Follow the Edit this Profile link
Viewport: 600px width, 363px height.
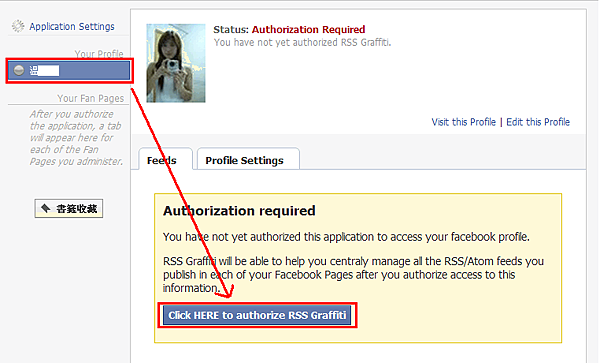point(538,122)
